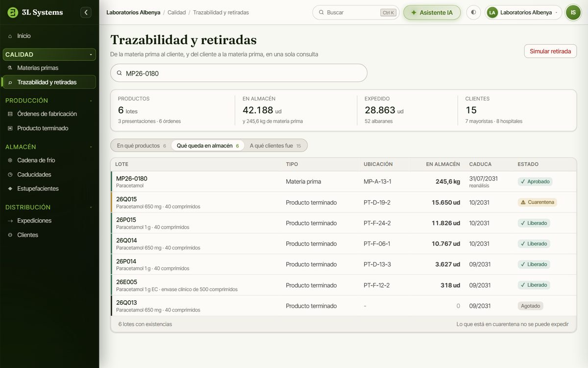Click the warning icon on Cuarentena badge
The image size is (588, 368).
523,202
